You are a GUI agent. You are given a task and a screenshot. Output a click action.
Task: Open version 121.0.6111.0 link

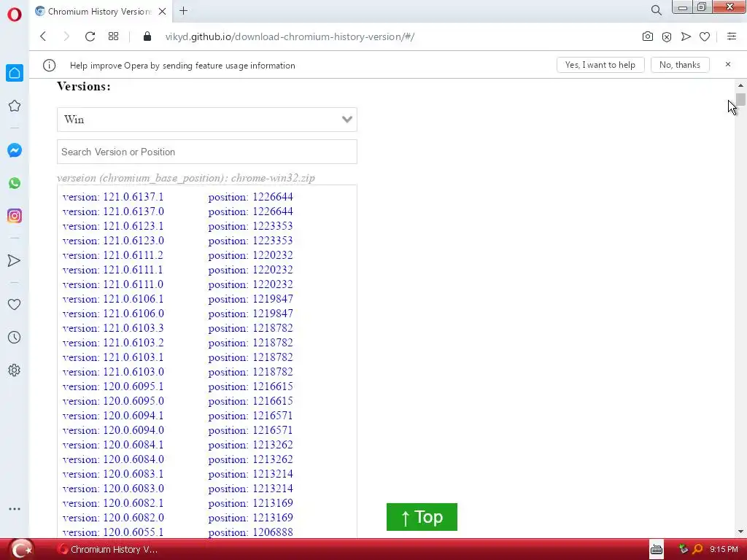[x=113, y=284]
